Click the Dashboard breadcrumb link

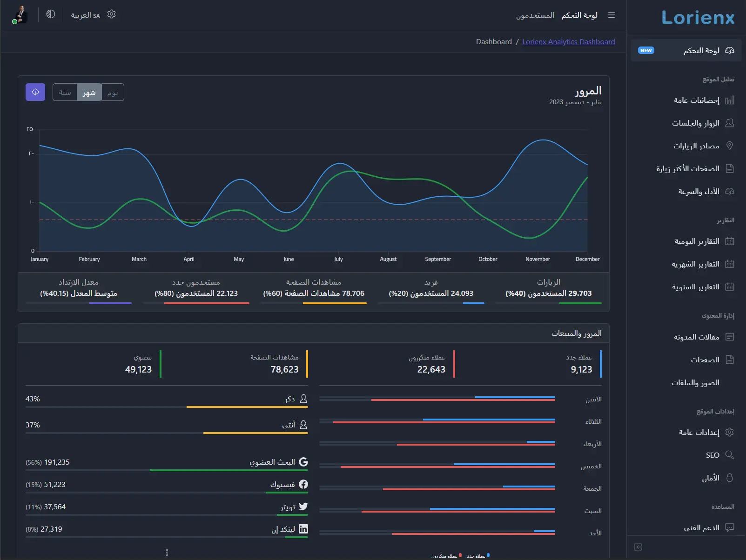494,41
